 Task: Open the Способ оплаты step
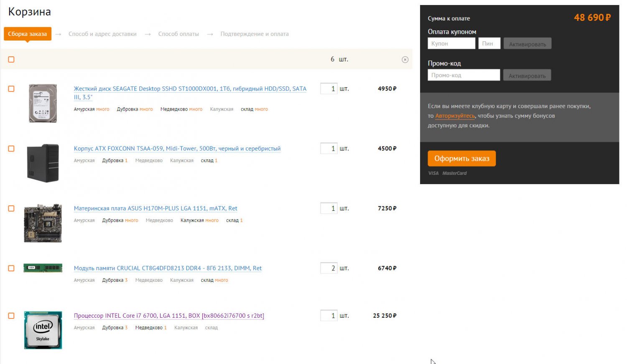pyautogui.click(x=178, y=34)
